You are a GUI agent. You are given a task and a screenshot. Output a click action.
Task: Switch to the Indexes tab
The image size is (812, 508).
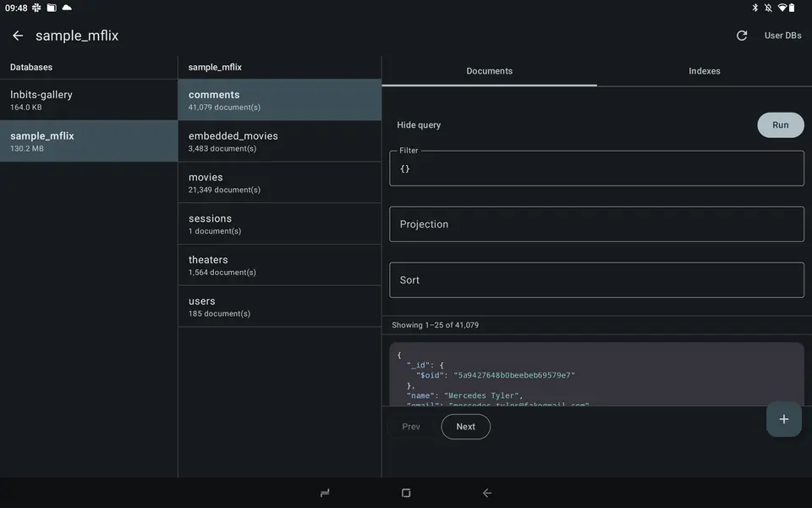705,71
